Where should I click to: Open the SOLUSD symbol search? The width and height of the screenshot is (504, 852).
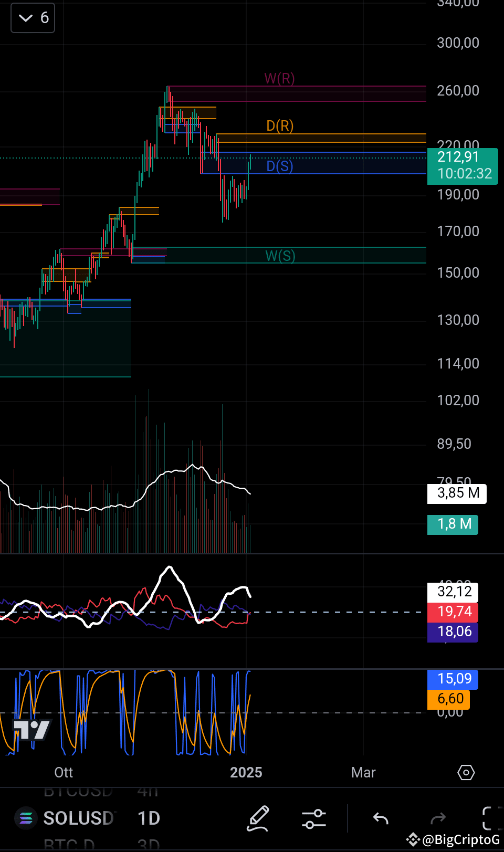tap(79, 818)
